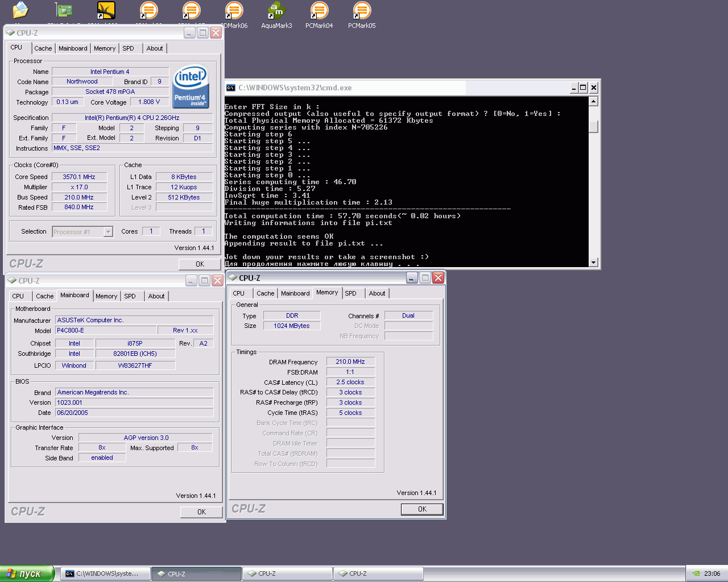Click the cmd.exe title bar icon

pos(231,88)
